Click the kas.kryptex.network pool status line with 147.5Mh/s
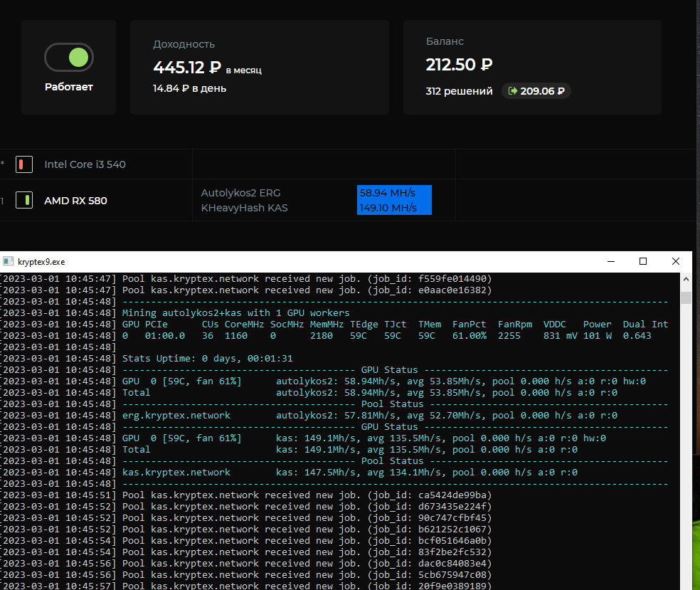The width and height of the screenshot is (700, 590). [350, 473]
